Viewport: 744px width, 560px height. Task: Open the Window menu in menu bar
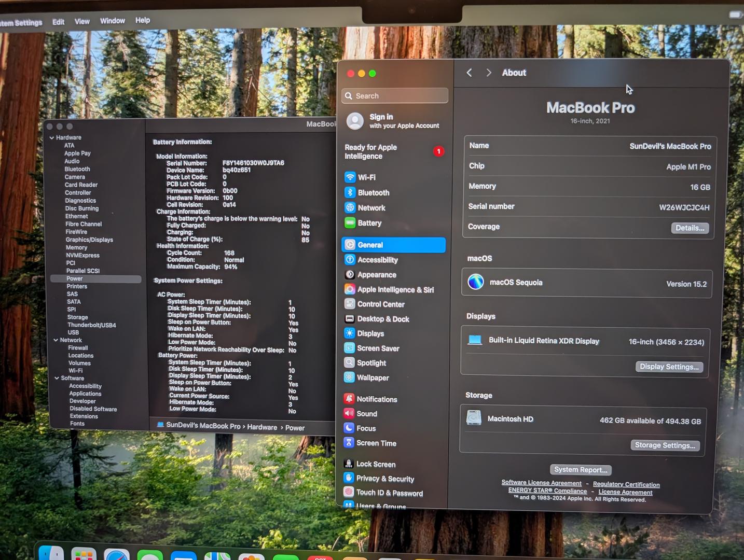(x=113, y=21)
